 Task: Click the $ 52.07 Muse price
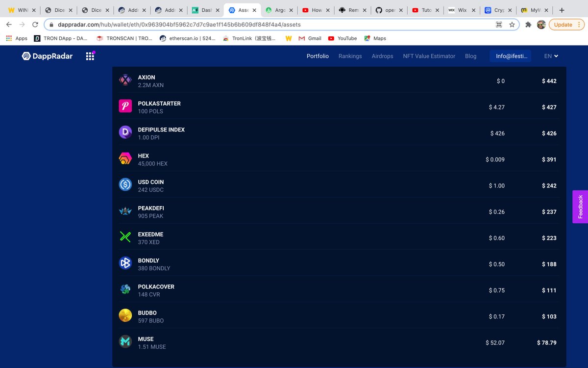495,342
